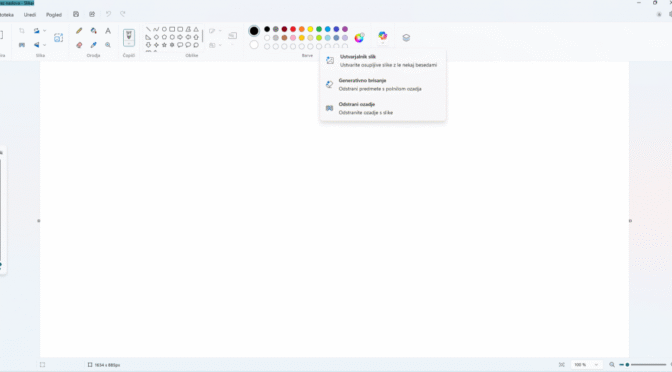Choose the Fill bucket tool
This screenshot has height=372, width=672.
click(93, 31)
